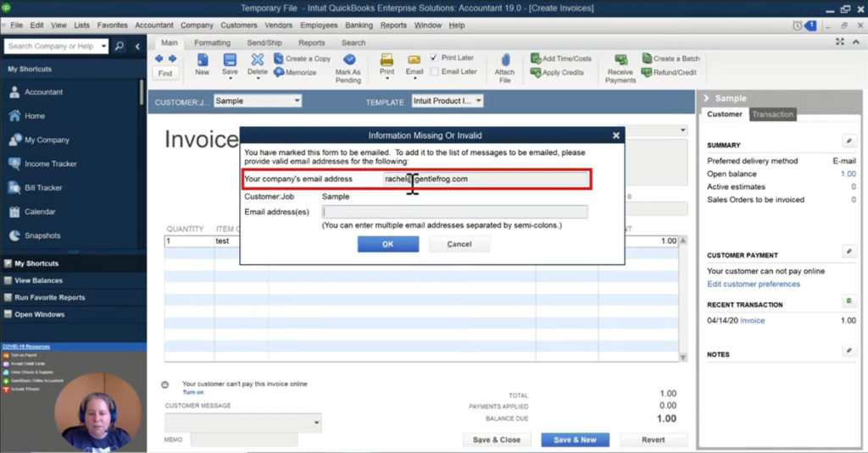868x453 pixels.
Task: Enable the Email Later checkbox
Action: click(435, 72)
